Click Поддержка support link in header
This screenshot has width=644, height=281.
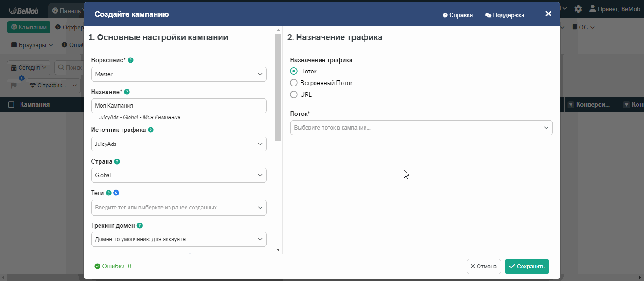(505, 15)
